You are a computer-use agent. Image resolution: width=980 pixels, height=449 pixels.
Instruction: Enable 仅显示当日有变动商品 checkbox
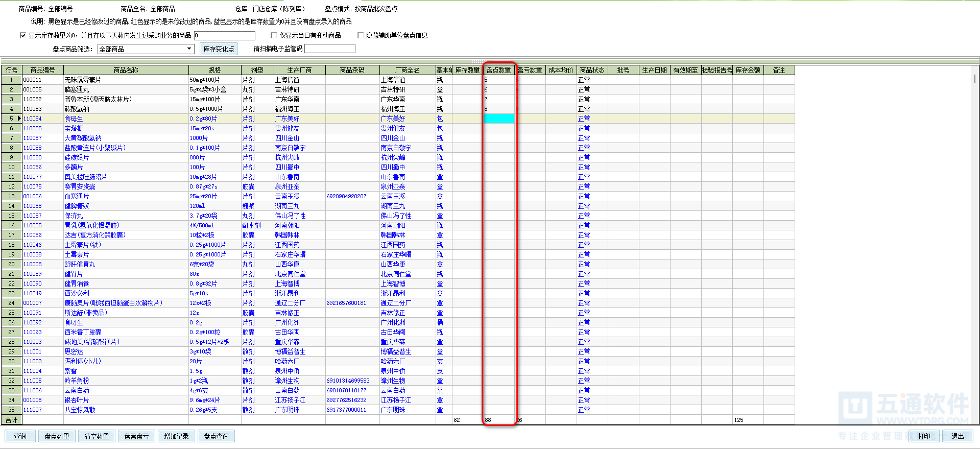pyautogui.click(x=274, y=35)
